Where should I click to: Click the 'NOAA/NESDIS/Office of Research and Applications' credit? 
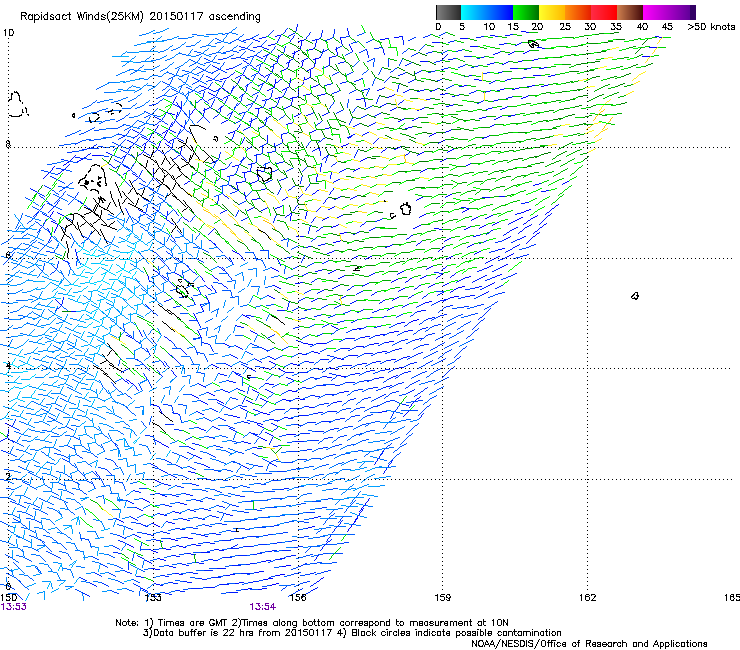[x=589, y=644]
